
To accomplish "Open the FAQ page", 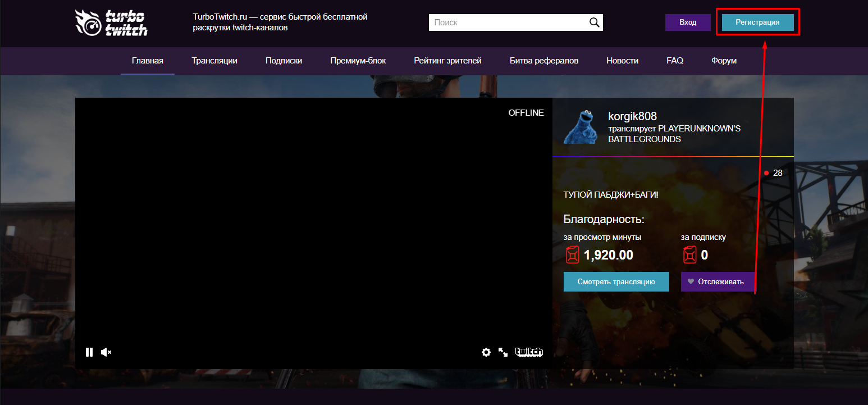I will point(675,61).
